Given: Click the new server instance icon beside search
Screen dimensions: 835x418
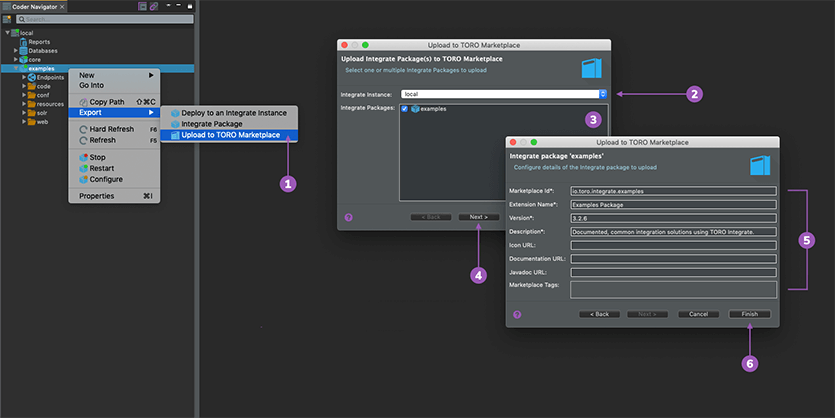Looking at the screenshot, I should point(7,19).
